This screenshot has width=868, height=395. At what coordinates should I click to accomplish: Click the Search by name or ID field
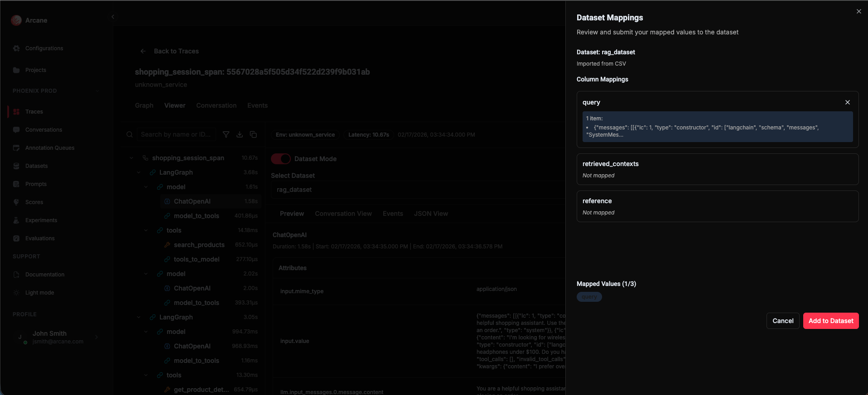pyautogui.click(x=176, y=134)
